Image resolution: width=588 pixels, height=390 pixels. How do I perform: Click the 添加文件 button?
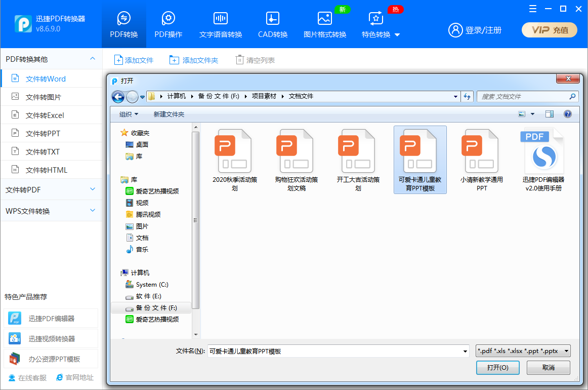tap(134, 60)
